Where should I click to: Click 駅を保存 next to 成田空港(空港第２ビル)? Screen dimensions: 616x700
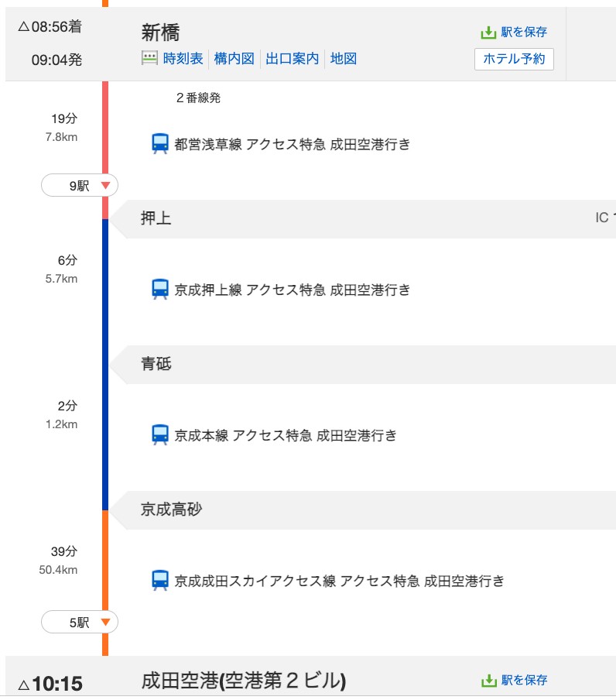[x=524, y=681]
